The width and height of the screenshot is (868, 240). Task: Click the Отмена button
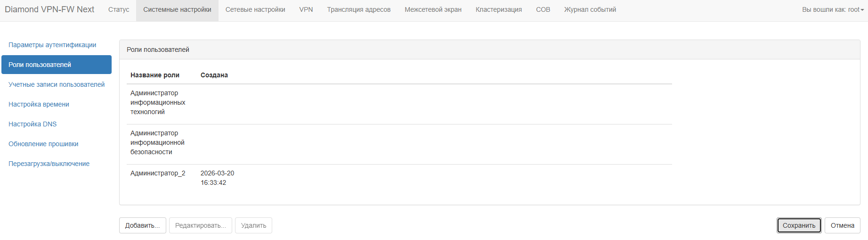click(842, 225)
